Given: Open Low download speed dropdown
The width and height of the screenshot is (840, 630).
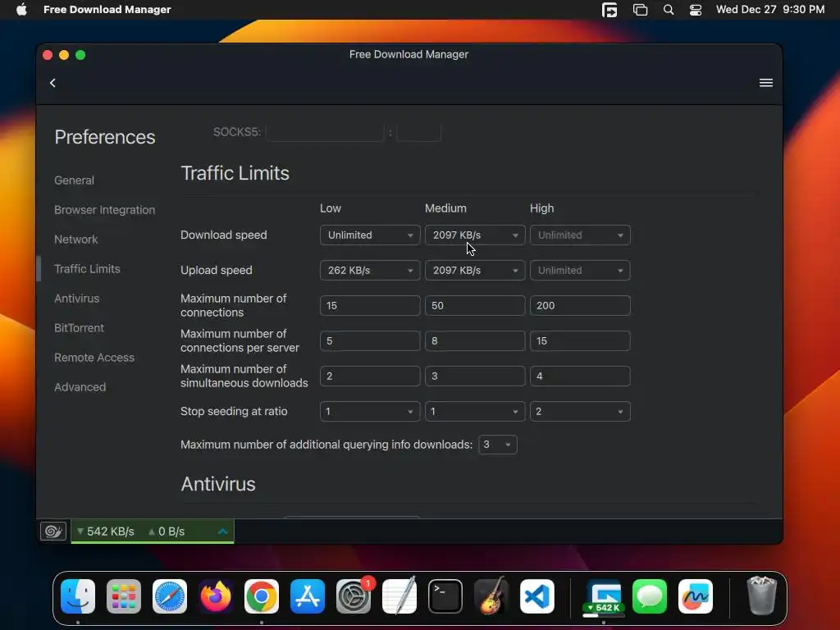Looking at the screenshot, I should click(370, 235).
